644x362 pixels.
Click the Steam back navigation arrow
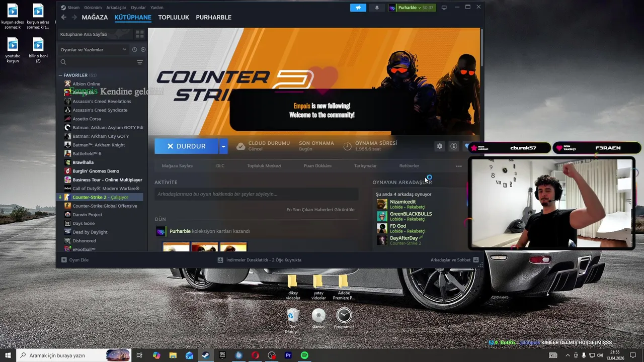click(x=63, y=17)
